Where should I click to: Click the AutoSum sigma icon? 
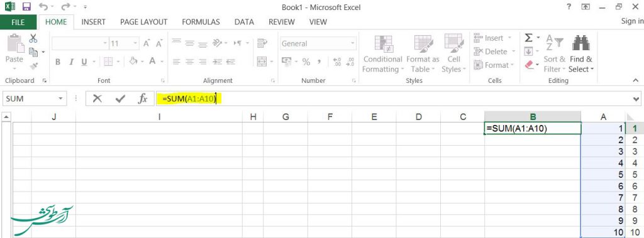pyautogui.click(x=528, y=38)
